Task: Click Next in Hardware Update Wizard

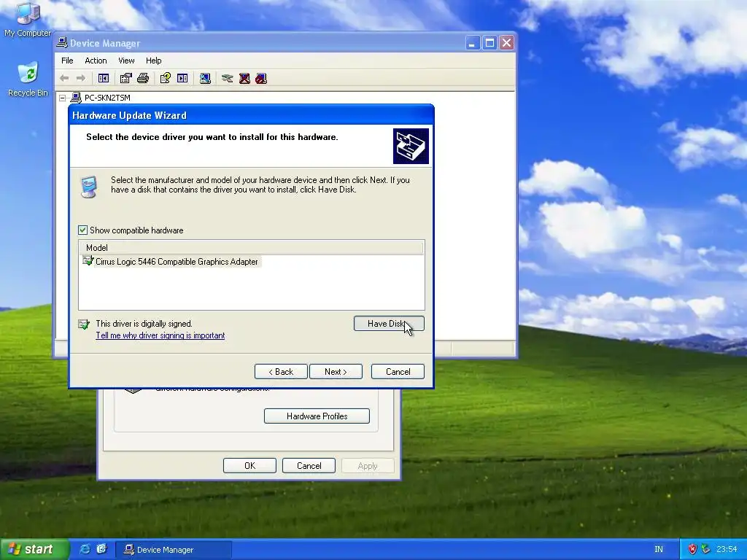Action: tap(336, 372)
